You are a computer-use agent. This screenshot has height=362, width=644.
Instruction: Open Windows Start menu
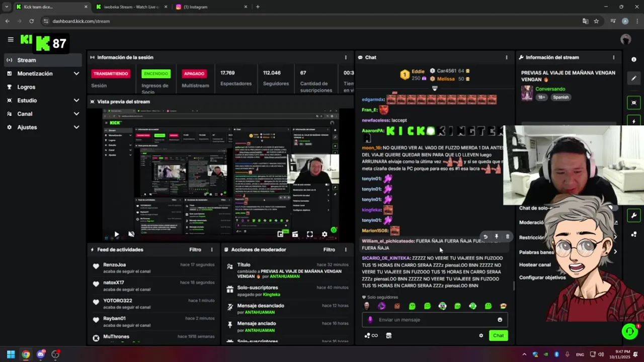[11, 354]
